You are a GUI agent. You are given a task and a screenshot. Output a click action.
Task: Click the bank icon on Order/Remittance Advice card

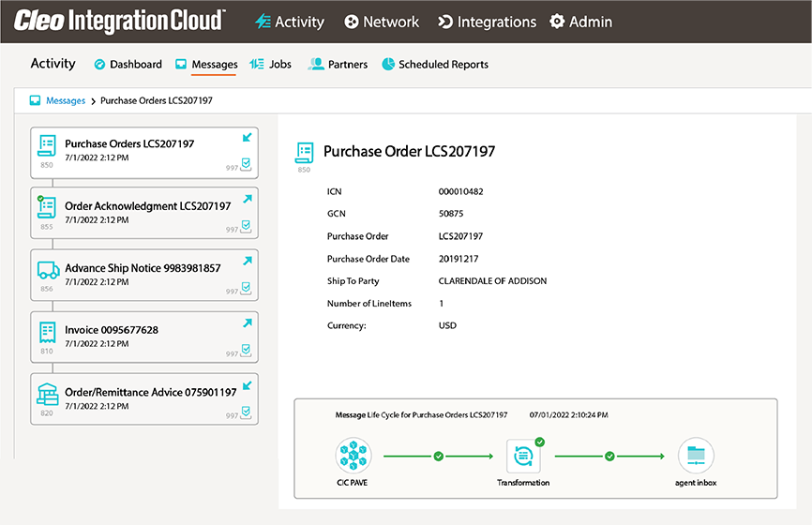click(47, 394)
